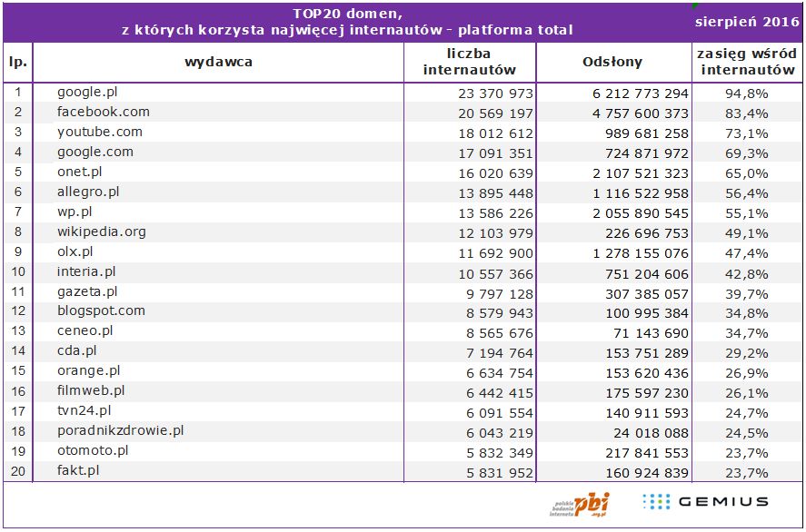The image size is (806, 532).
Task: Click the wikipedia.org domain entry
Action: click(x=101, y=232)
